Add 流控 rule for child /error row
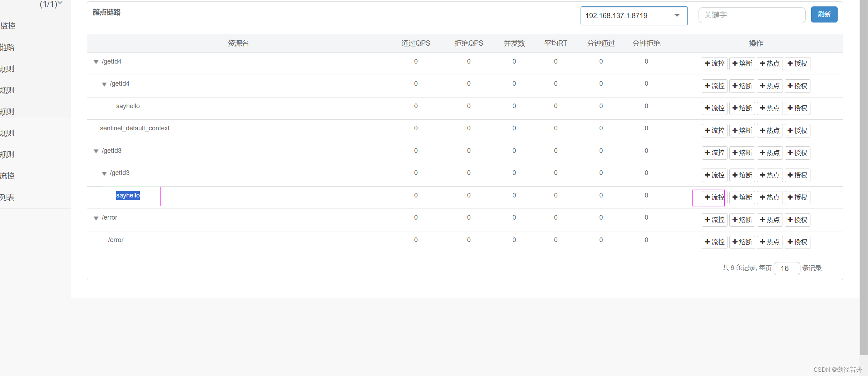Image resolution: width=868 pixels, height=376 pixels. pos(714,242)
